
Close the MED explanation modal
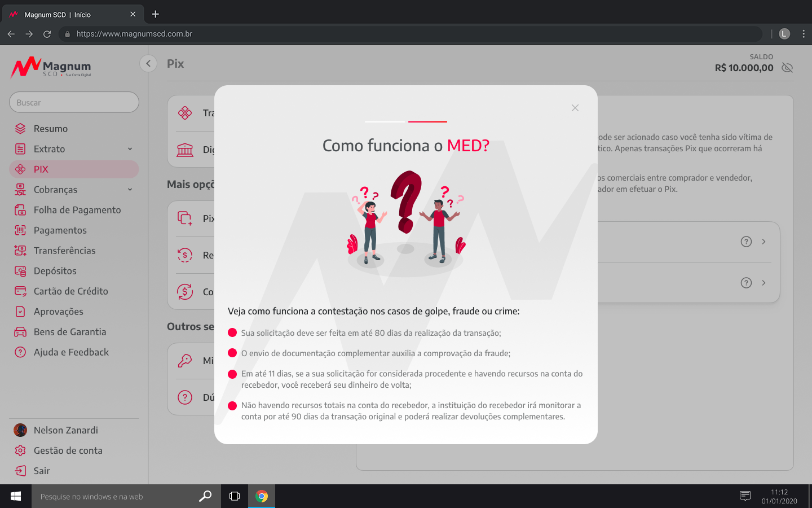click(x=575, y=108)
